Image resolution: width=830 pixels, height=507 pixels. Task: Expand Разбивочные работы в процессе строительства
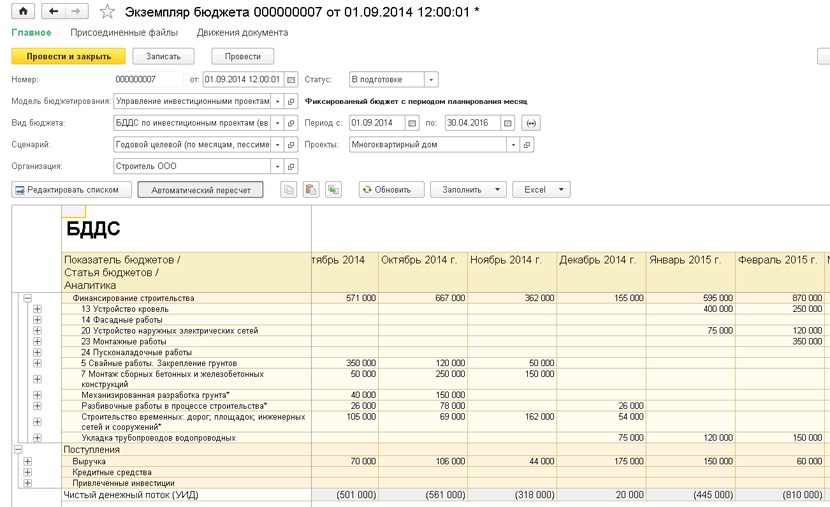pyautogui.click(x=37, y=406)
